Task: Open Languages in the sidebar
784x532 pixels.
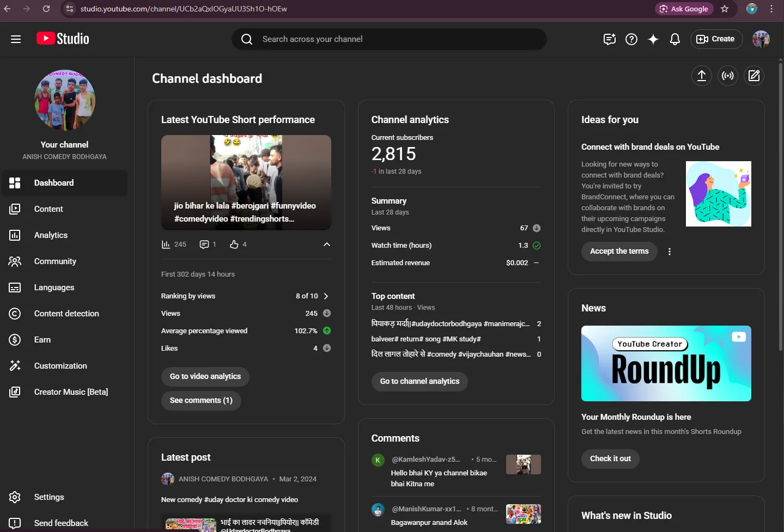Action: (65, 288)
